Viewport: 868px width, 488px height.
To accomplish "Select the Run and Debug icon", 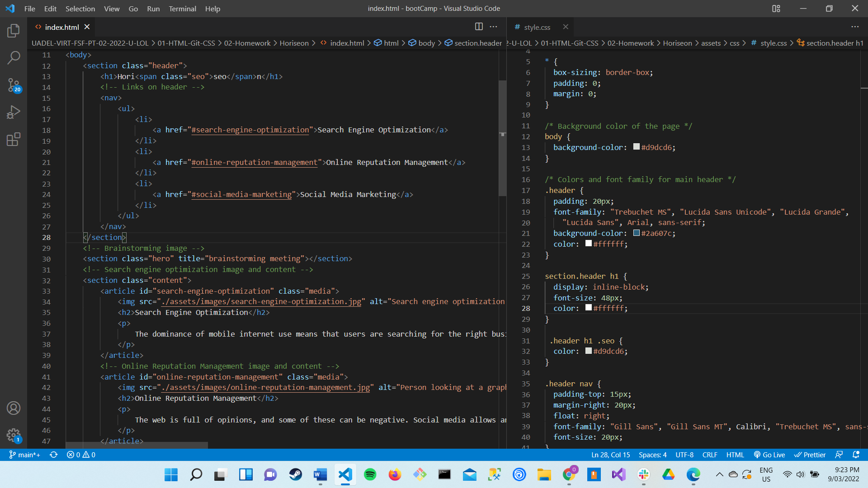I will [14, 112].
